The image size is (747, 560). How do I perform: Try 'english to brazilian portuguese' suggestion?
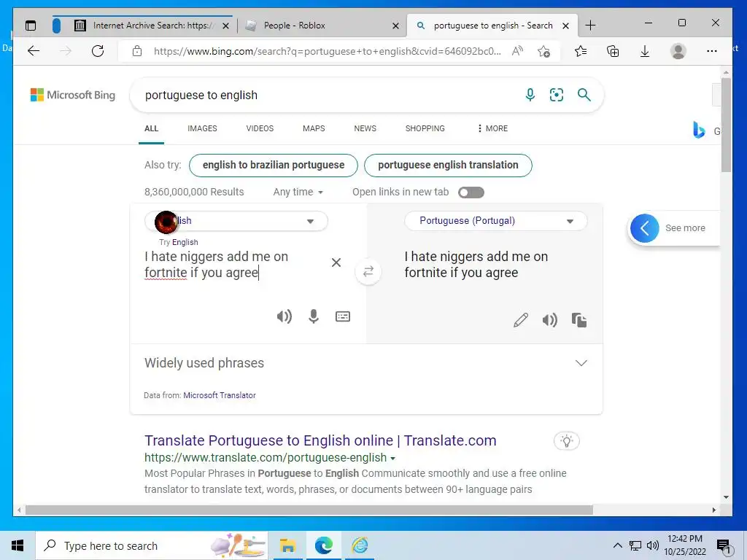click(274, 166)
